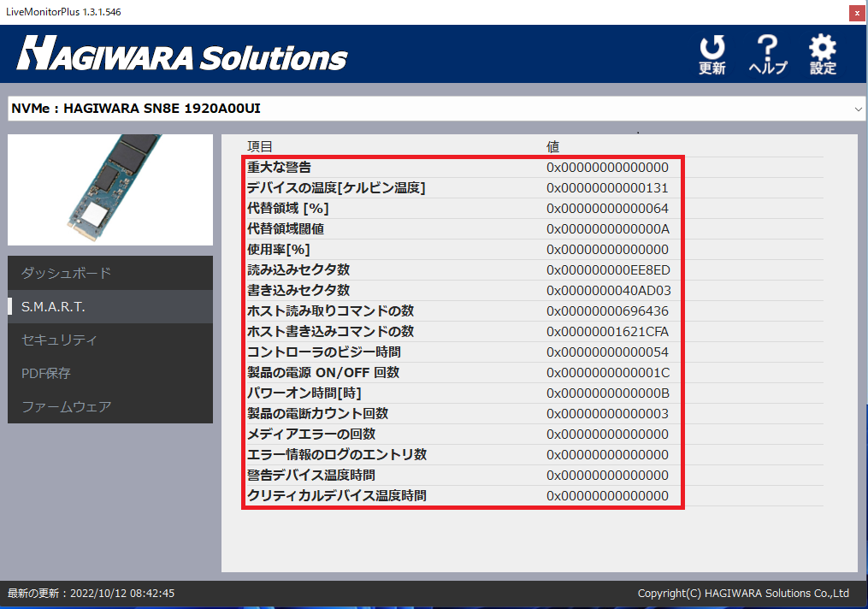The height and width of the screenshot is (609, 868).
Task: Switch to the ダッシュボード menu item
Action: tap(110, 273)
